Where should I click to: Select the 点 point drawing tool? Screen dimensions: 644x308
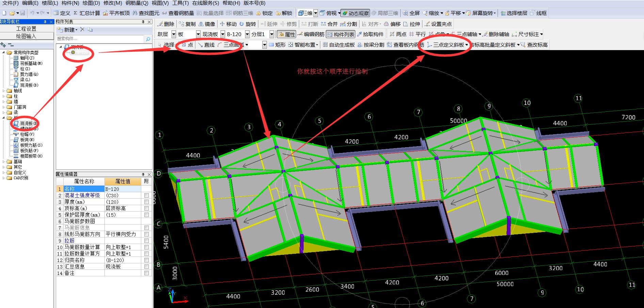point(187,45)
